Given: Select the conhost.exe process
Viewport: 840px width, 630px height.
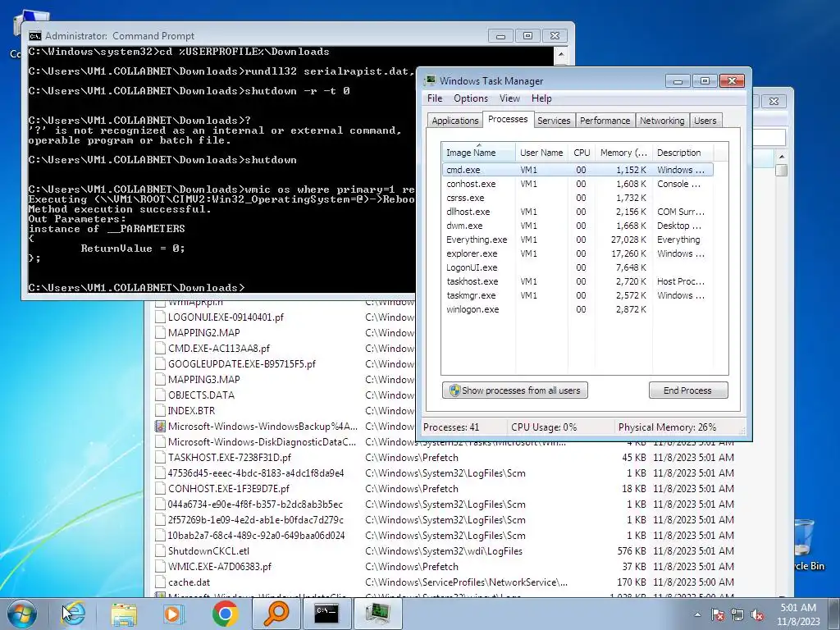Looking at the screenshot, I should pyautogui.click(x=577, y=184).
